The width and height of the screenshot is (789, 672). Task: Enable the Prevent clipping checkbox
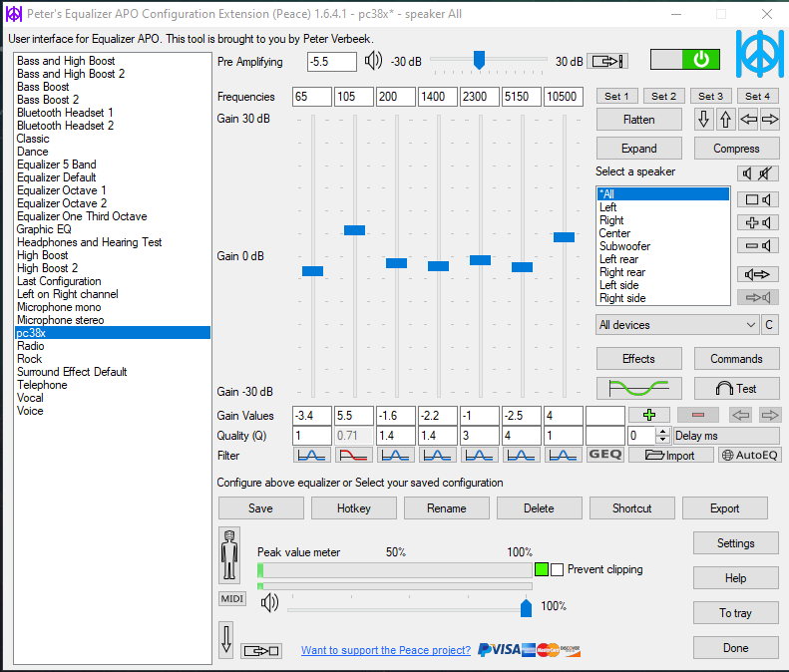pos(557,570)
